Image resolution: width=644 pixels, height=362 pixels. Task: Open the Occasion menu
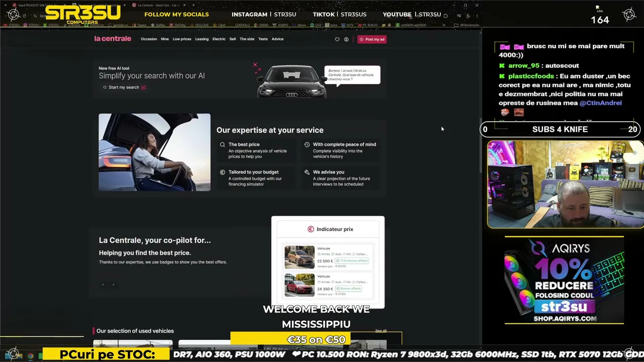pos(149,39)
